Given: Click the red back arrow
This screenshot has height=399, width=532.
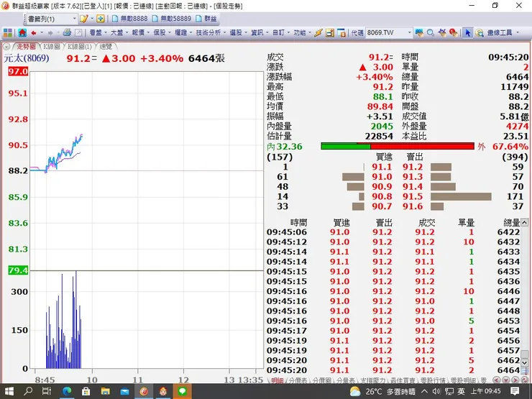Looking at the screenshot, I should 34,32.
